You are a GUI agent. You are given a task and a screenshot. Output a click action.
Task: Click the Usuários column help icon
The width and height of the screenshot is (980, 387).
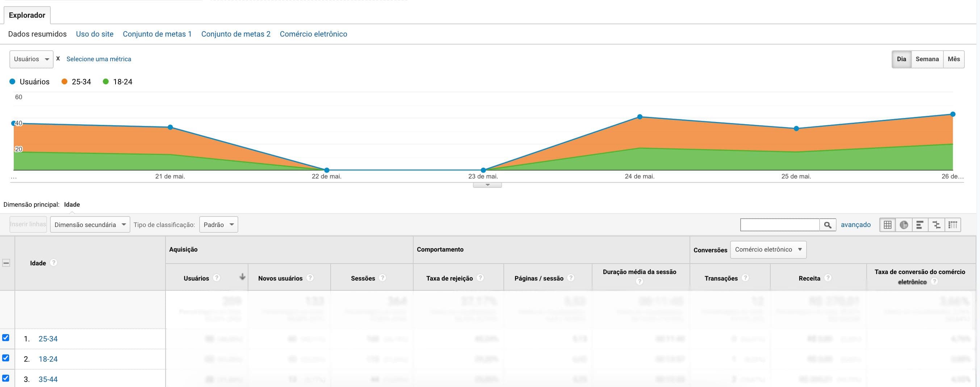(x=217, y=278)
